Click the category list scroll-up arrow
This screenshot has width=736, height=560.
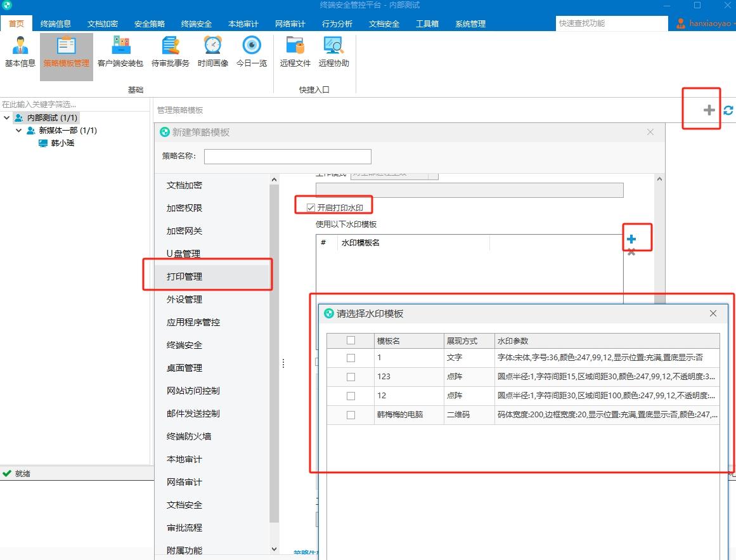274,179
